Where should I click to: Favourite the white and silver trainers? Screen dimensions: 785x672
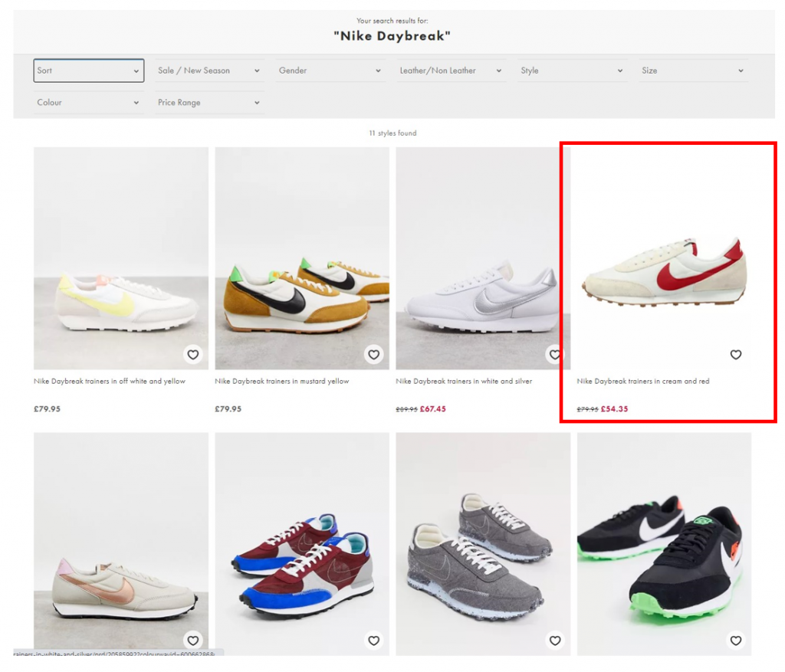[555, 355]
